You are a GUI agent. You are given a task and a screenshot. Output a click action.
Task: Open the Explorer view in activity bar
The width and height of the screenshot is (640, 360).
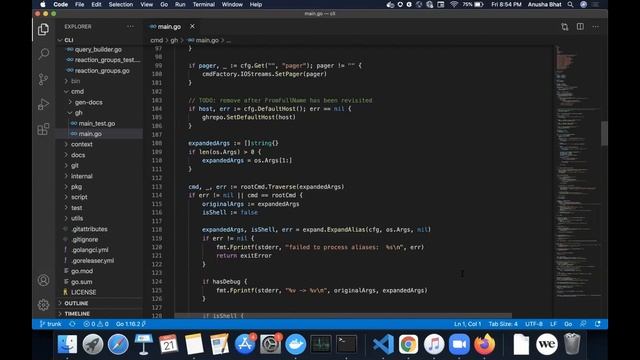(43, 29)
